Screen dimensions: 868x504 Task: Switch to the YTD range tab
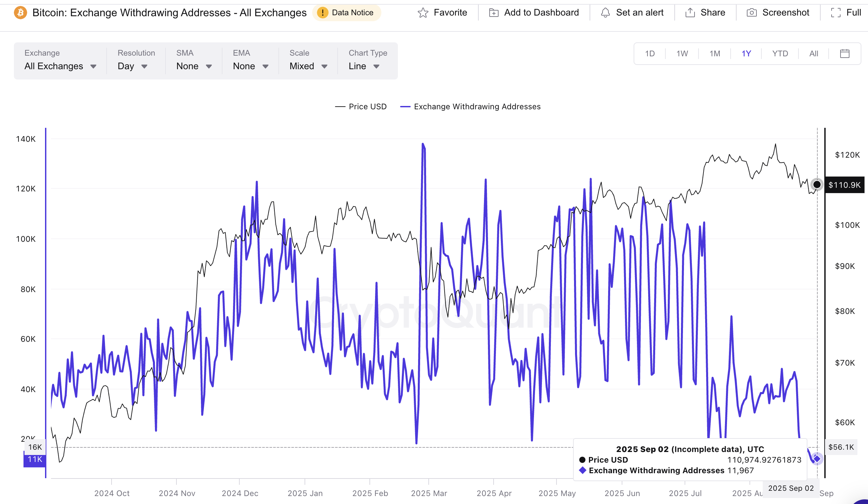pyautogui.click(x=780, y=53)
